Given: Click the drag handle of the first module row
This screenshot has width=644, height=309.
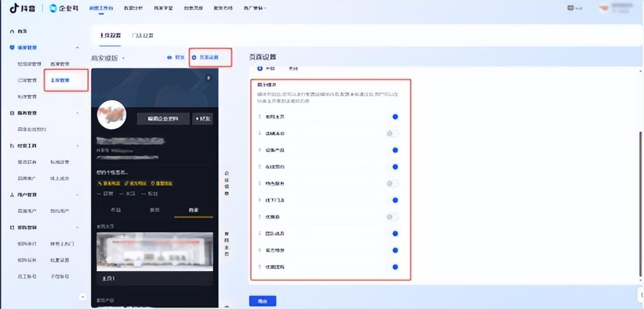Looking at the screenshot, I should tap(260, 117).
